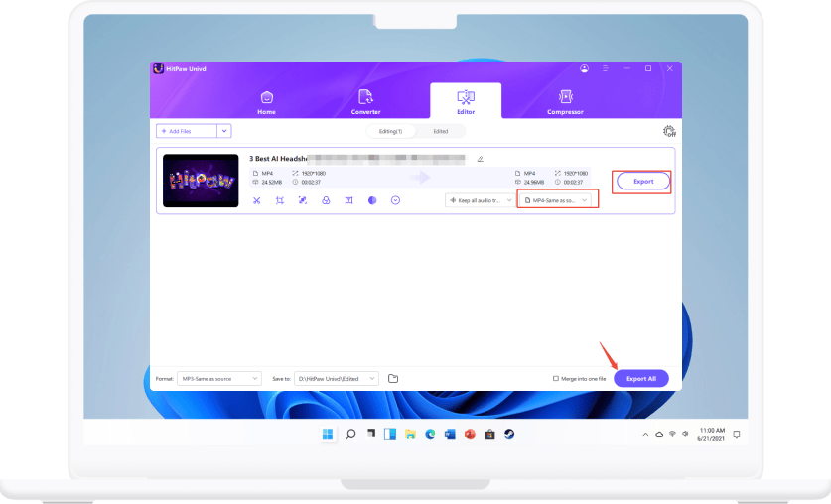This screenshot has width=831, height=504.
Task: Click the Add Files button
Action: click(187, 131)
